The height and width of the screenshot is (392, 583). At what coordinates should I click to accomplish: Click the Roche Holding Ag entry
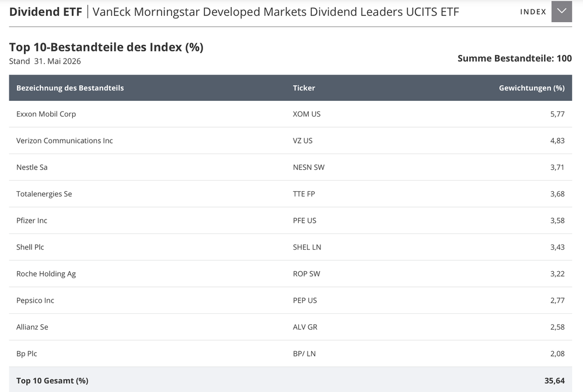click(x=46, y=274)
